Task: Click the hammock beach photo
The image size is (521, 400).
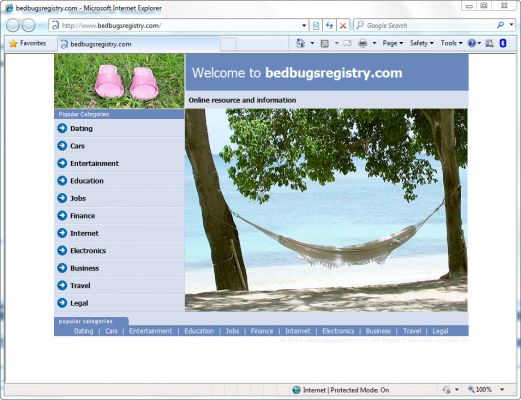Action: click(x=326, y=210)
